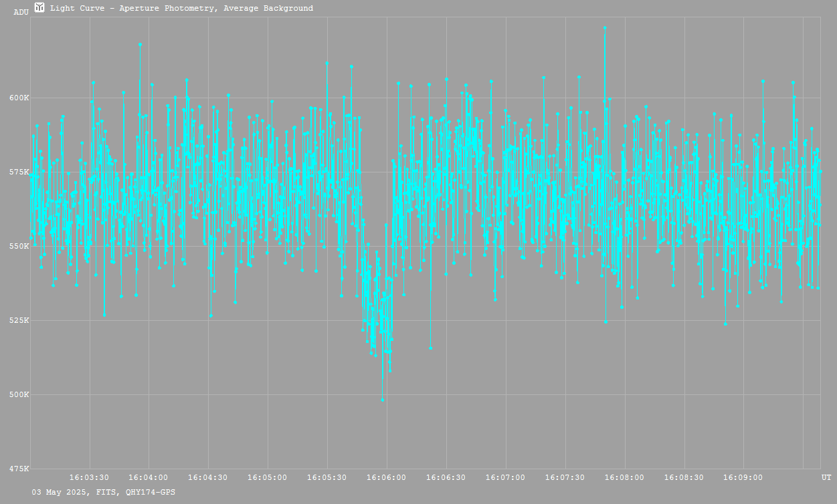Click the 16:09:00 time axis label
This screenshot has height=504, width=837.
point(743,478)
